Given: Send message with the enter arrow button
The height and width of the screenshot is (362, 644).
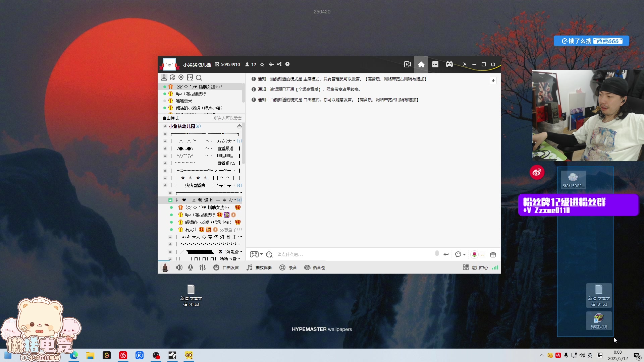Looking at the screenshot, I should click(x=446, y=254).
